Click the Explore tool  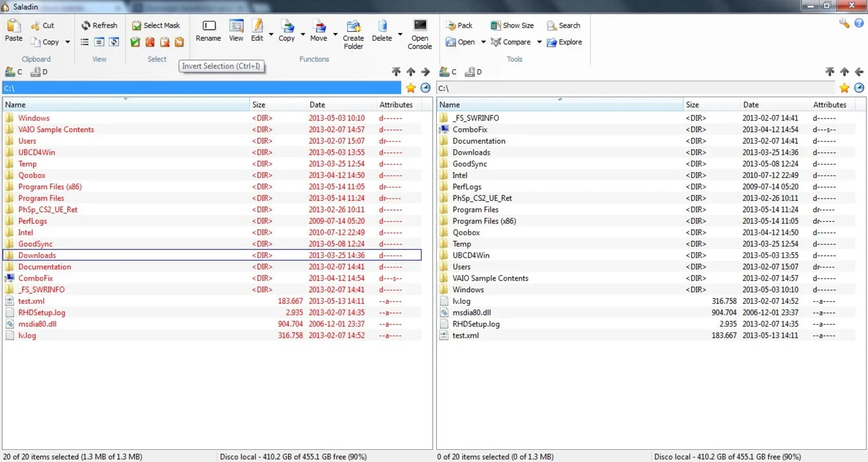coord(564,42)
